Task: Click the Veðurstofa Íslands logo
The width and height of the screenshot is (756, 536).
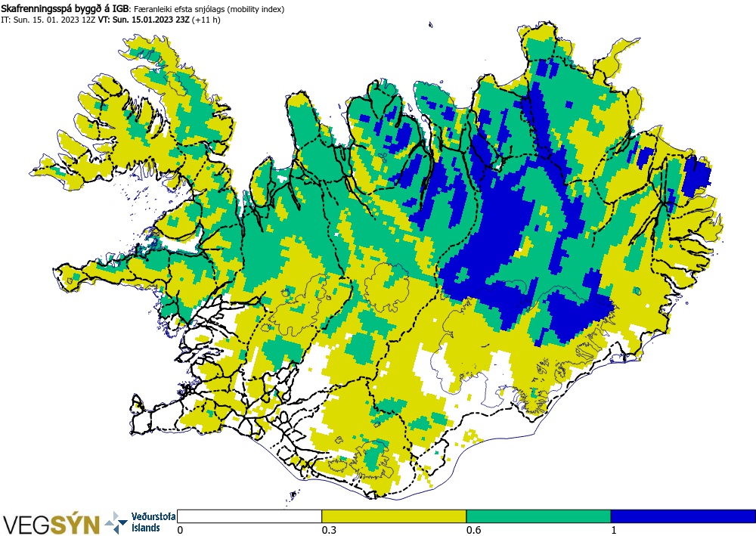Action: click(141, 522)
